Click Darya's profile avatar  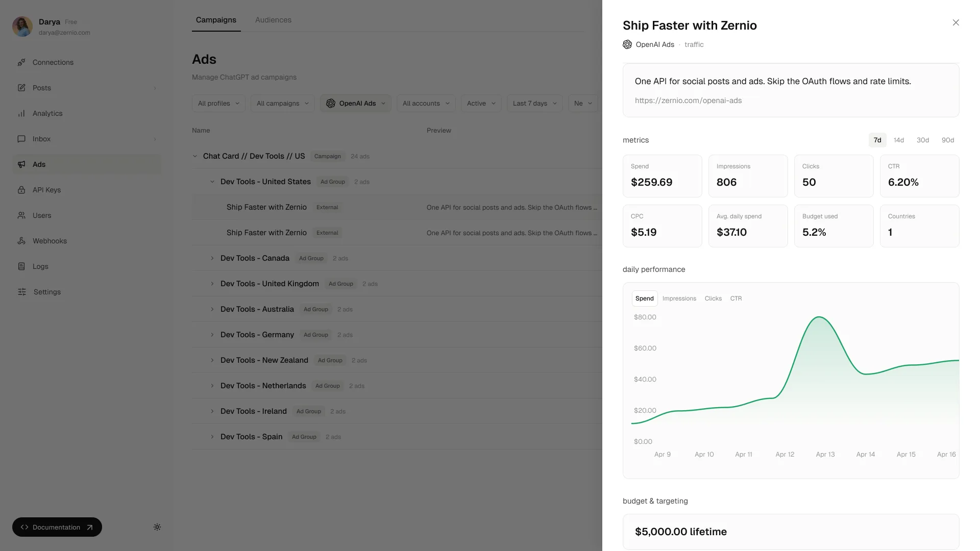[22, 27]
